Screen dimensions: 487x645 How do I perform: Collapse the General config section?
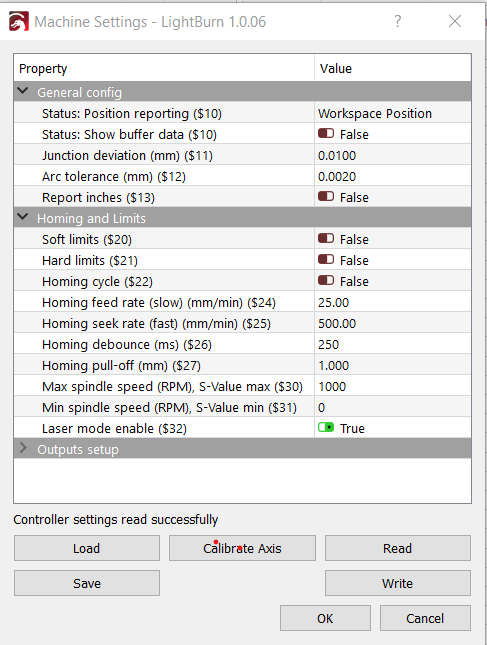23,91
